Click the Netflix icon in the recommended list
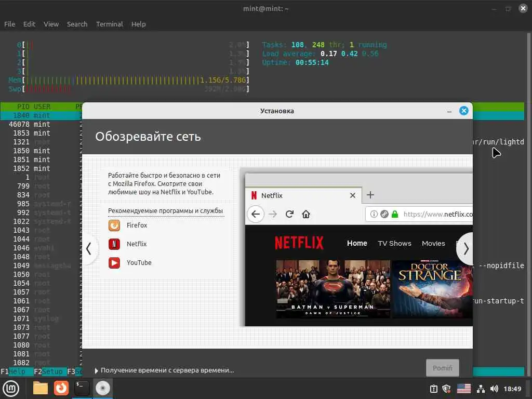Screen dimensions: 532x399 coord(114,244)
